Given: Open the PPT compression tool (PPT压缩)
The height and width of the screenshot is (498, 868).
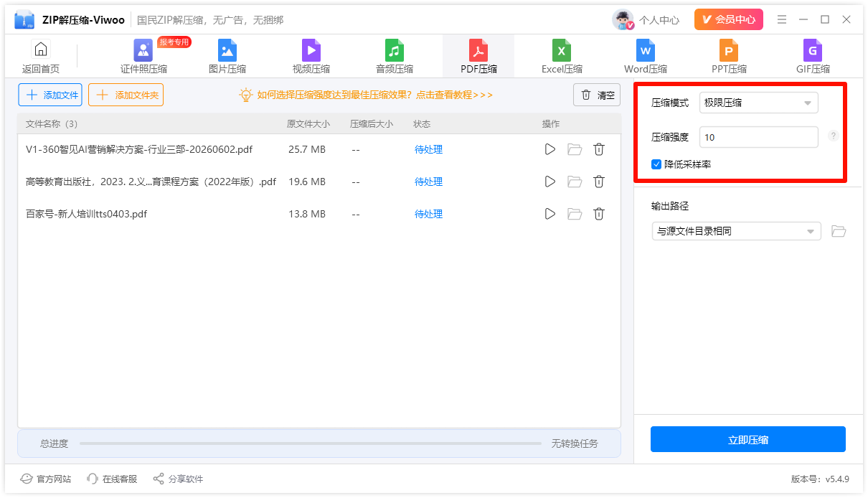Looking at the screenshot, I should click(x=729, y=57).
